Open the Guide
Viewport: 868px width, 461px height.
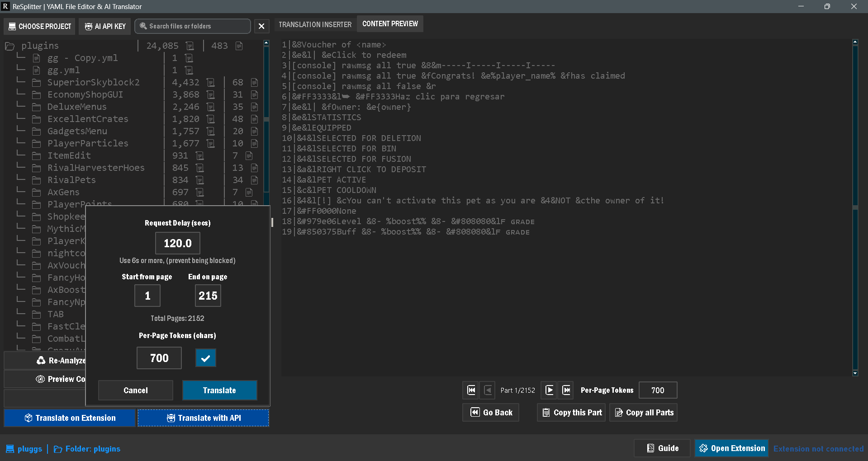click(662, 448)
